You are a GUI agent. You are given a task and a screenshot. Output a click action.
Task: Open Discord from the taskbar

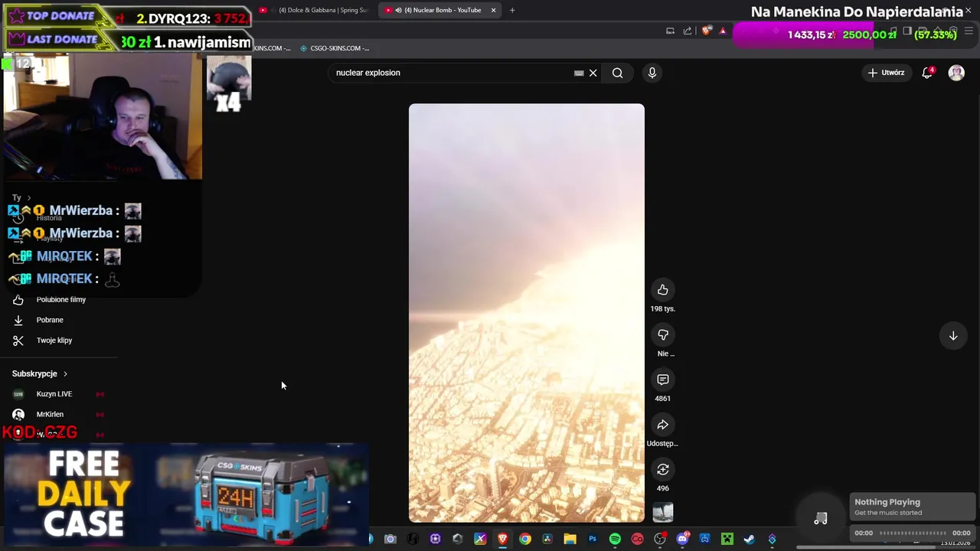[x=682, y=540]
